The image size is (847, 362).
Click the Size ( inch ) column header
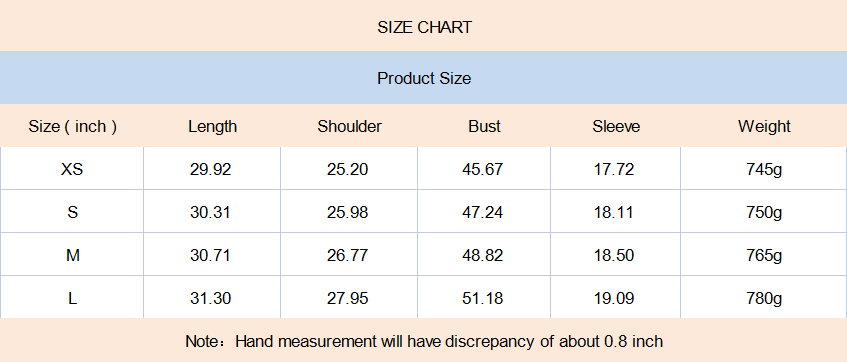(72, 126)
